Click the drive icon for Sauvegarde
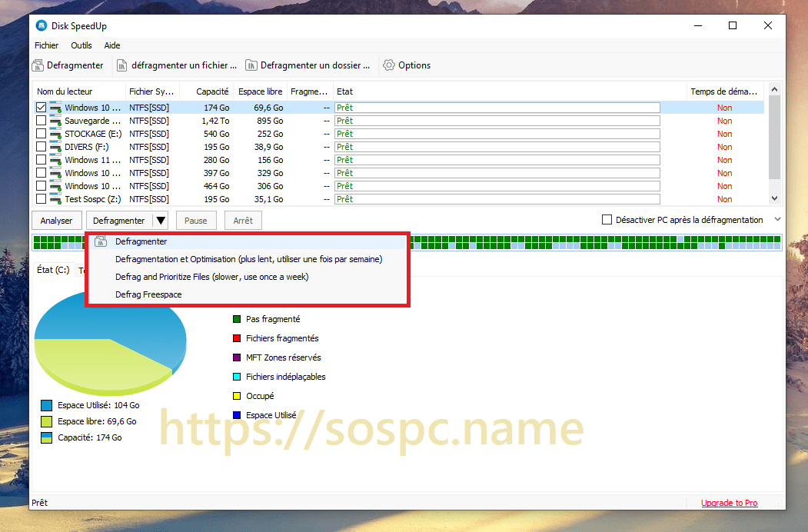 point(55,121)
